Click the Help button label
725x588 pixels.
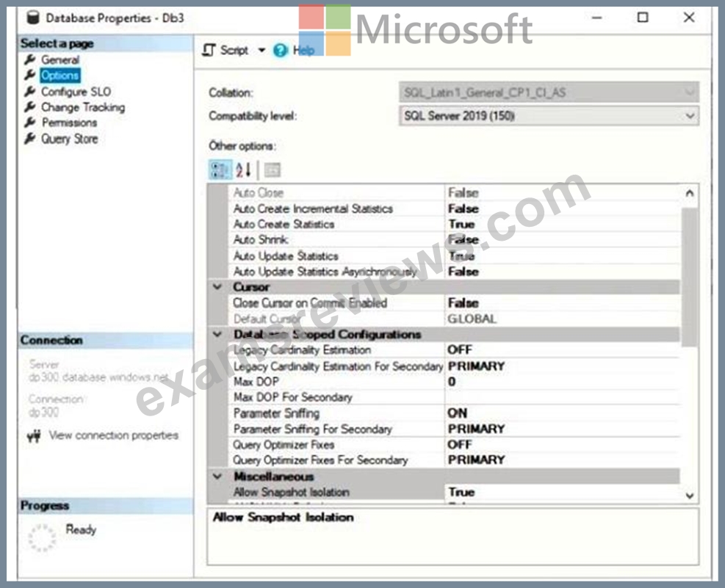[304, 50]
